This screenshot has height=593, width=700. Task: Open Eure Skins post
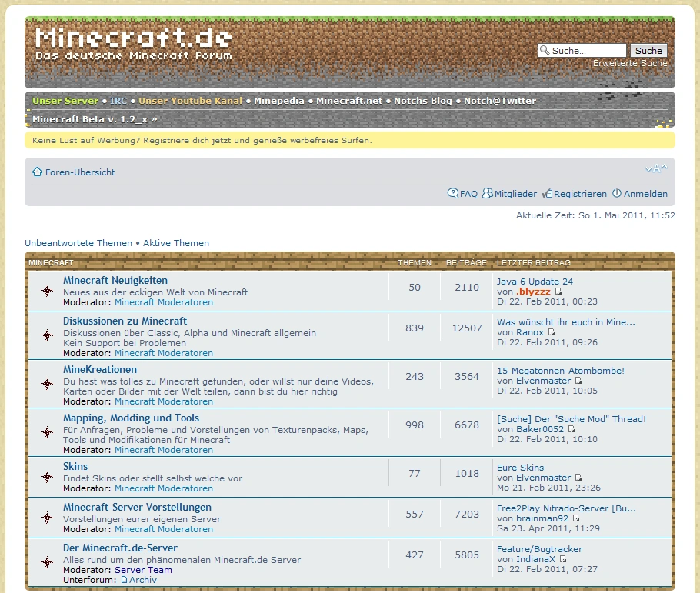[x=521, y=468]
